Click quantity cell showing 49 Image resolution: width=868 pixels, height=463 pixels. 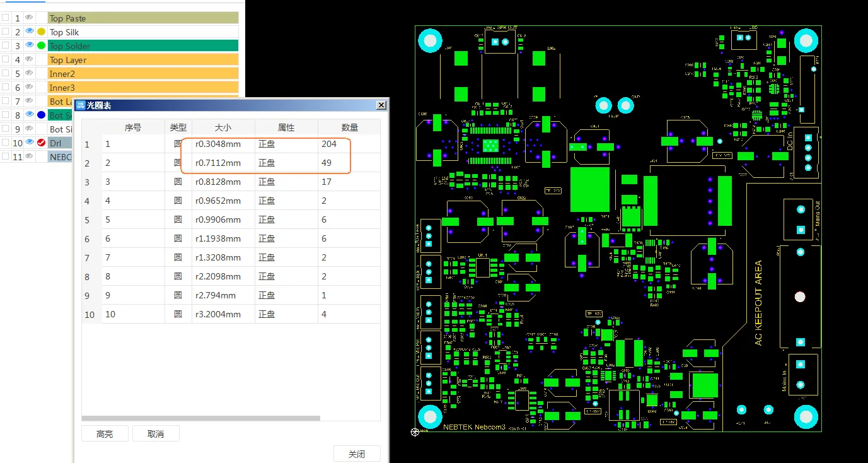pos(349,163)
